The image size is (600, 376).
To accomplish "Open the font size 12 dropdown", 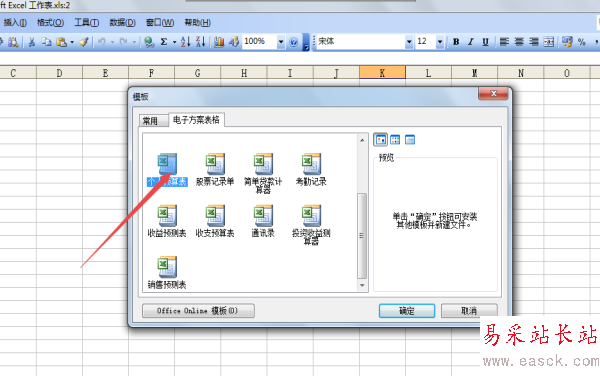I will click(440, 42).
